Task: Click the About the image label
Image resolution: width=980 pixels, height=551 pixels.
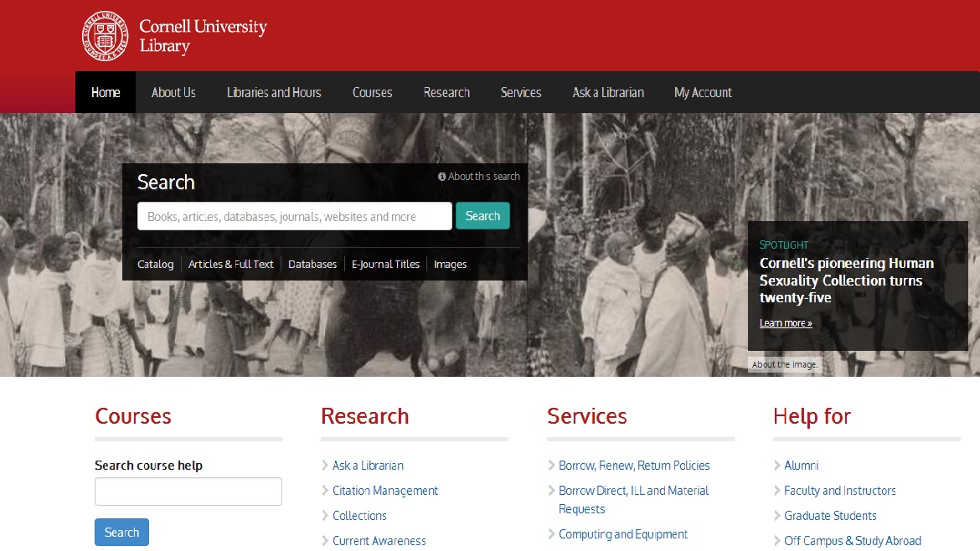Action: [784, 364]
